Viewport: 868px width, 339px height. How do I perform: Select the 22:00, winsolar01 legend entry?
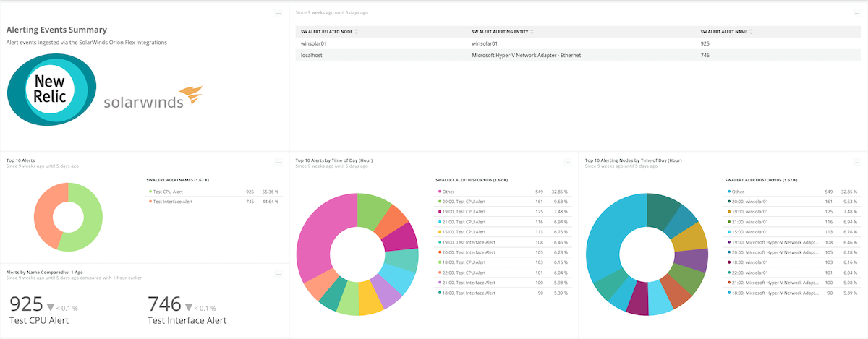793,273
